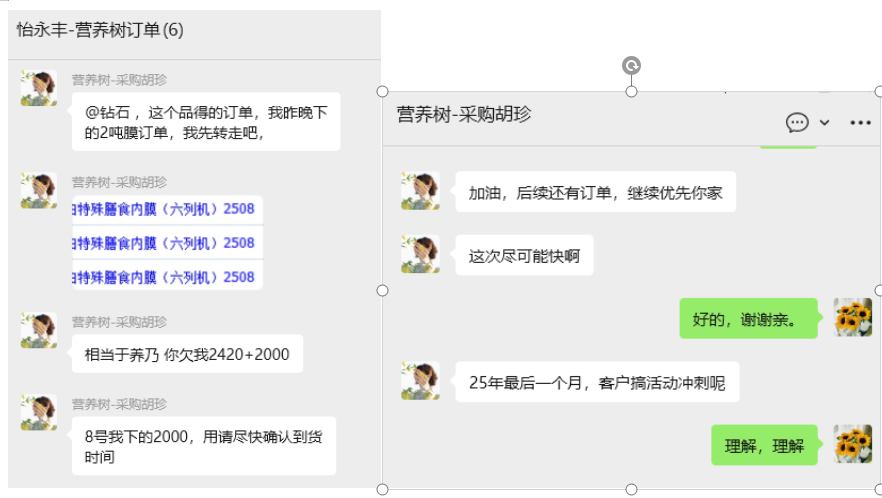The width and height of the screenshot is (882, 498).
Task: Open the last 特殊膳食内膜（六列机）2508 link
Action: click(163, 277)
